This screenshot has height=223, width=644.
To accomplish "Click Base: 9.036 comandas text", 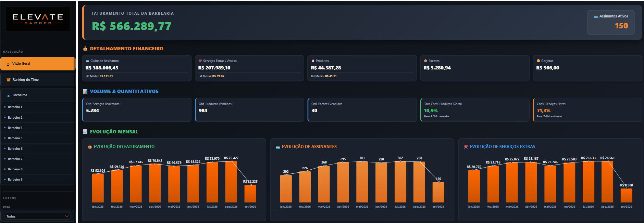I will click(437, 117).
